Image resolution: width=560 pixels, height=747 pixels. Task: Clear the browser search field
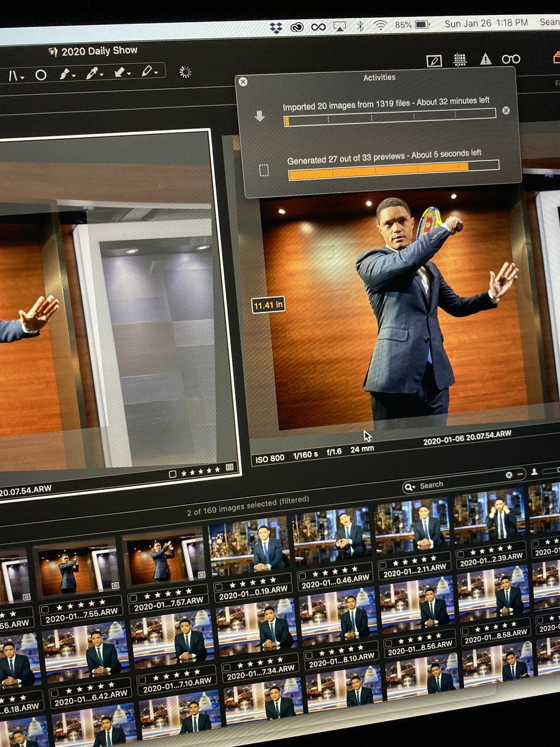click(x=508, y=474)
